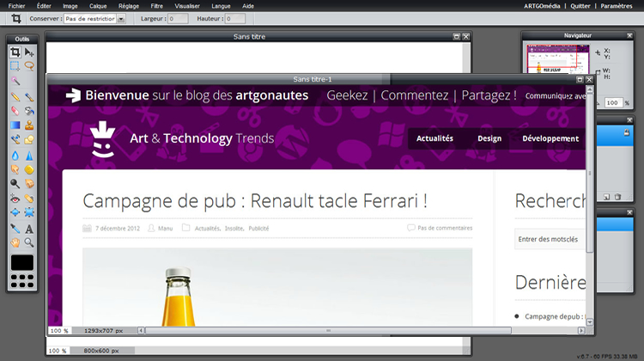Screen dimensions: 644x361
Task: Click the Sans titre-1 vertical scrollbar
Action: coord(590,173)
